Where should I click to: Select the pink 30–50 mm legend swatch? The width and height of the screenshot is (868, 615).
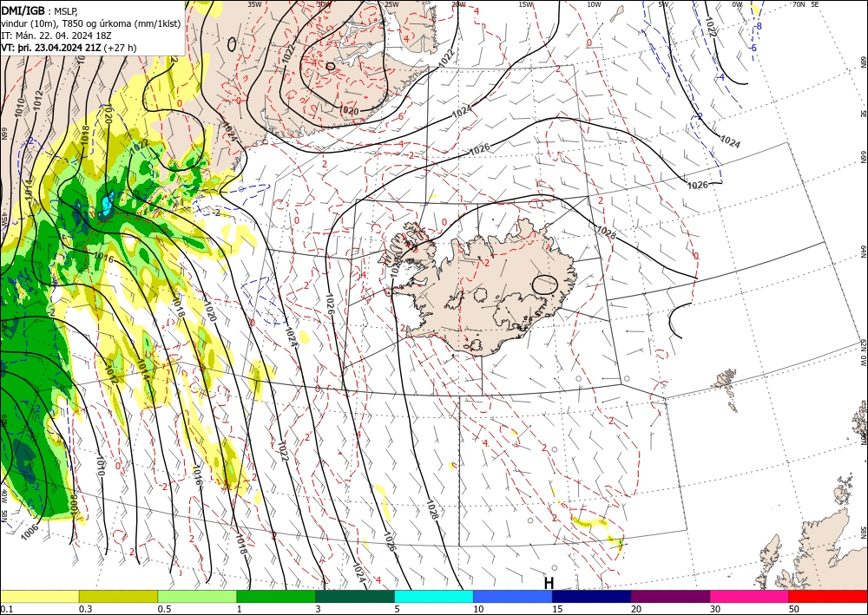click(x=750, y=597)
